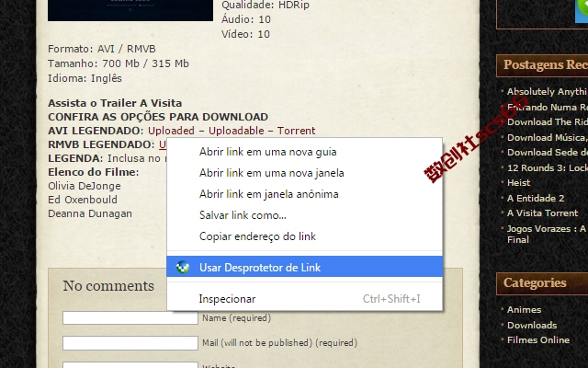Open the Animes category

(524, 310)
